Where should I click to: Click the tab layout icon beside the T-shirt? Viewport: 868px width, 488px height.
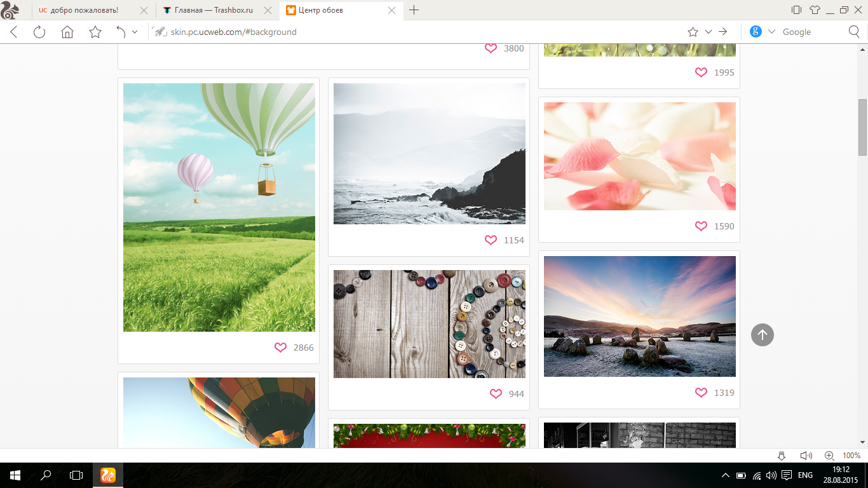click(796, 10)
